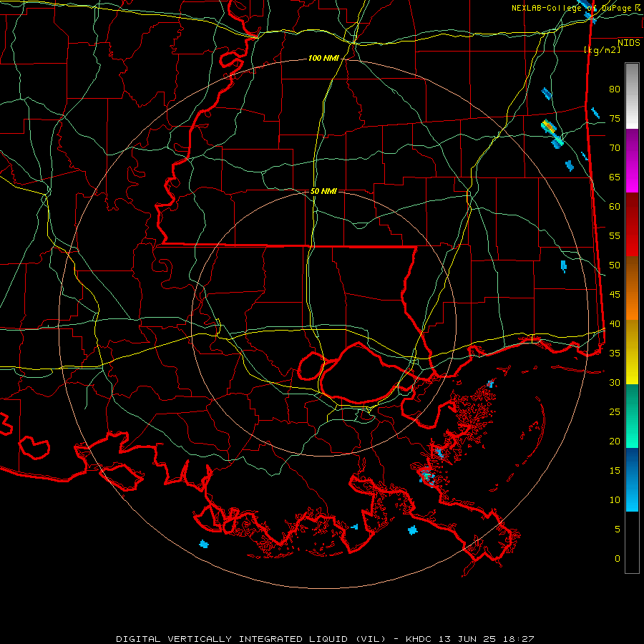Click the 65 value on the legend
This screenshot has width=644, height=644.
pos(615,177)
